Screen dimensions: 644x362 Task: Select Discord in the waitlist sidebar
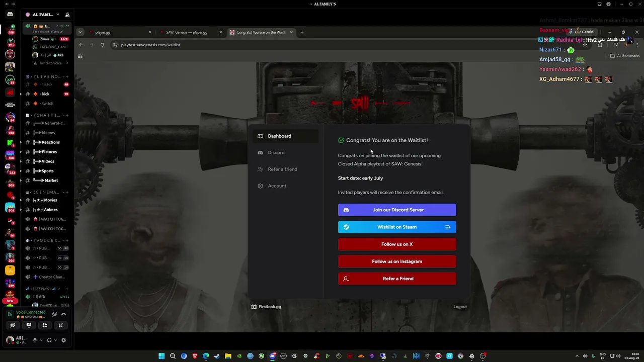[x=285, y=153]
